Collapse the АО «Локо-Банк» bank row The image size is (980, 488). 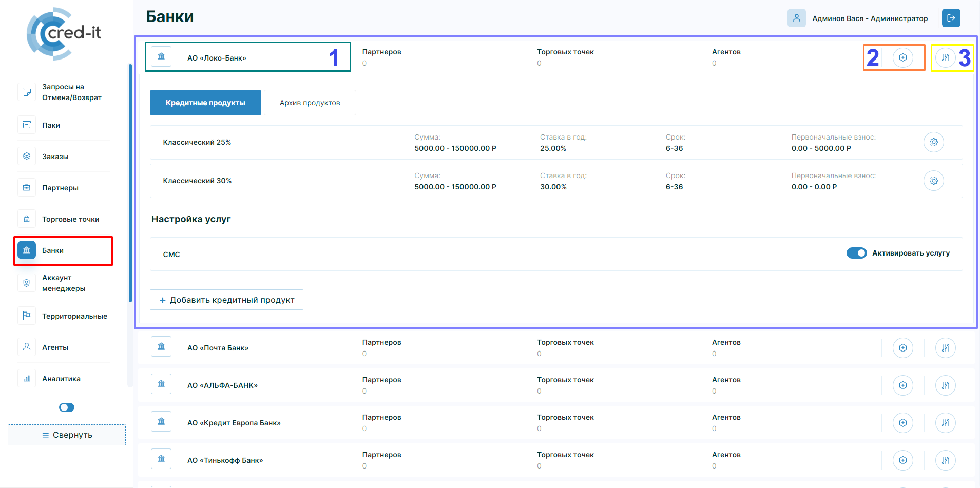[217, 58]
